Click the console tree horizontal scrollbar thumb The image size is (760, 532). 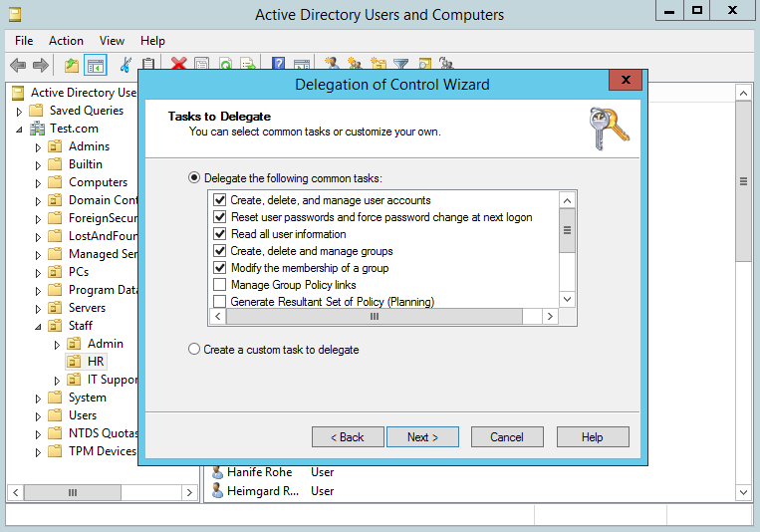click(73, 493)
